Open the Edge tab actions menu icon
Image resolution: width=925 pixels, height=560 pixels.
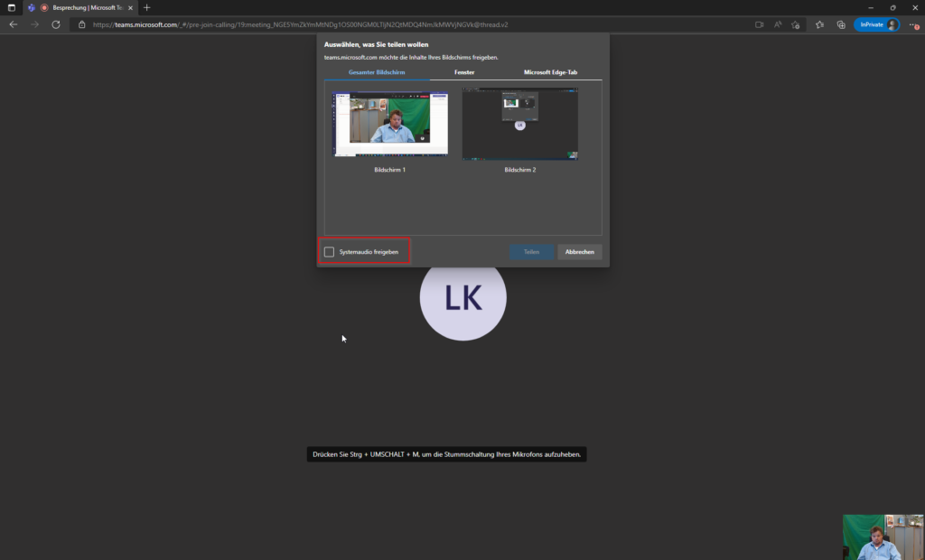[x=11, y=7]
